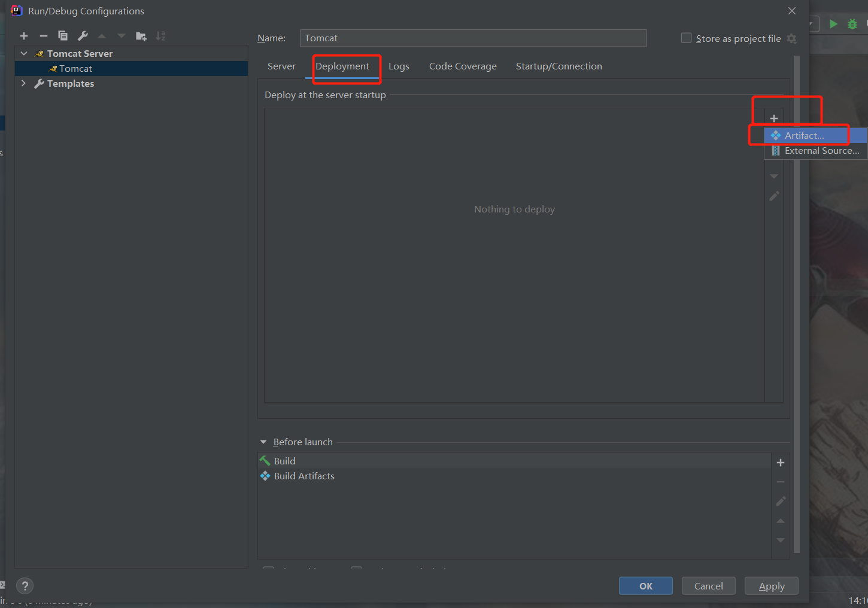Expand the Templates tree node
The width and height of the screenshot is (868, 608).
[x=24, y=83]
